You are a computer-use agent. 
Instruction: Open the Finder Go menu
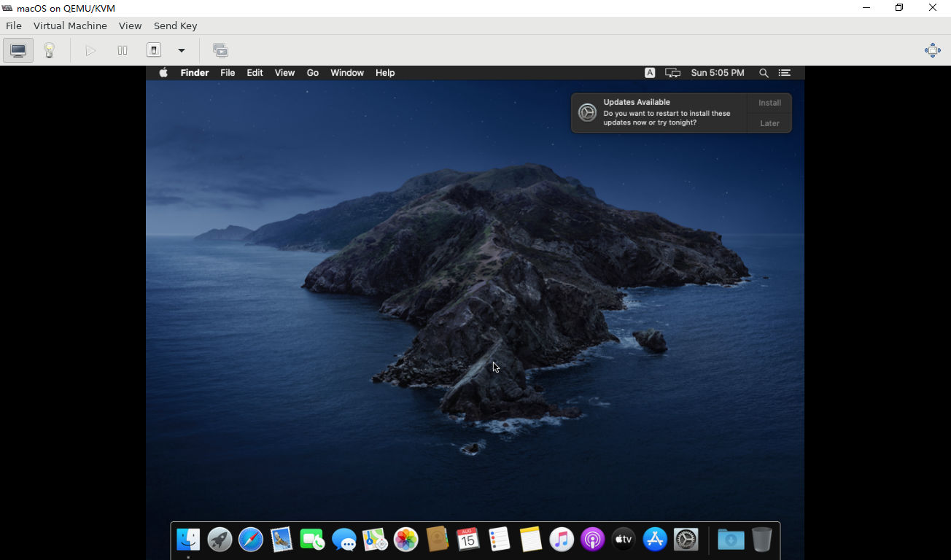pyautogui.click(x=313, y=73)
